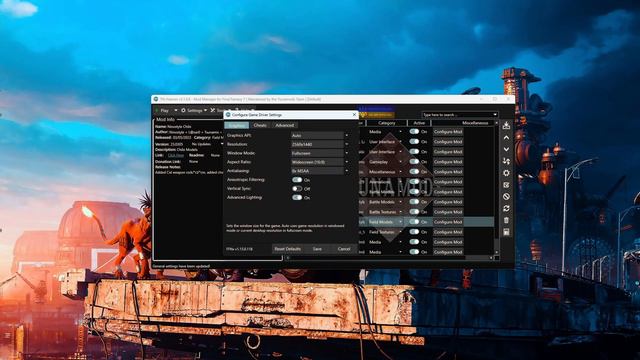Move selected mod down with chevron icon

tap(506, 149)
